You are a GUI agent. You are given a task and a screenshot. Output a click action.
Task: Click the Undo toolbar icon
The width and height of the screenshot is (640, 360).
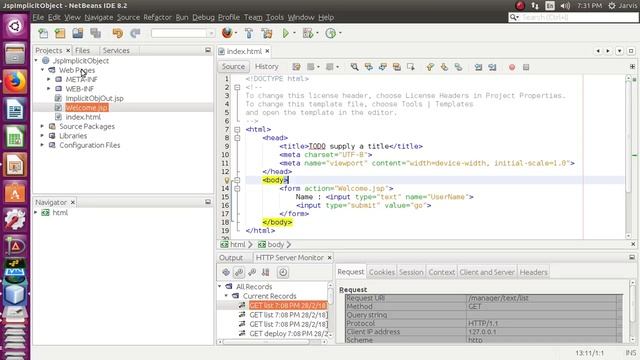pos(118,33)
